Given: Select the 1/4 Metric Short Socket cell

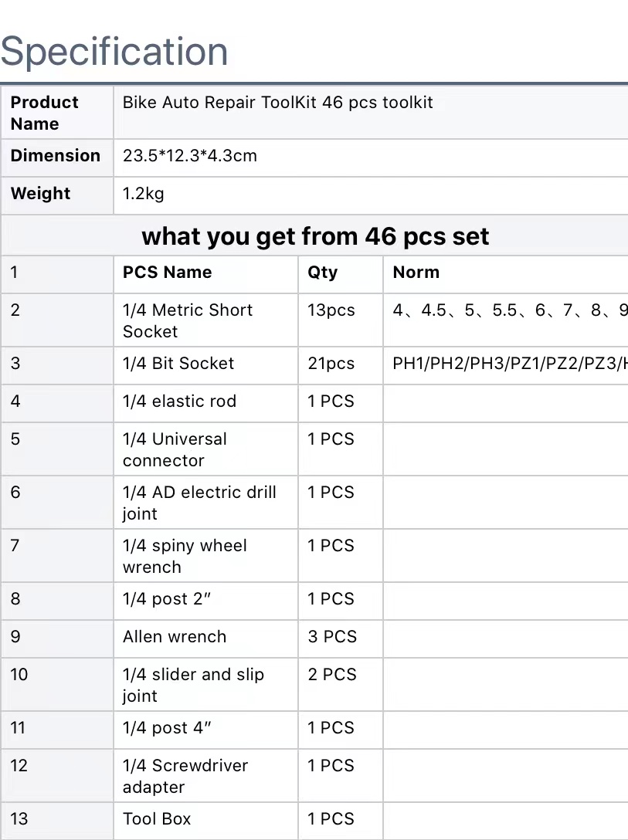Looking at the screenshot, I should point(205,320).
